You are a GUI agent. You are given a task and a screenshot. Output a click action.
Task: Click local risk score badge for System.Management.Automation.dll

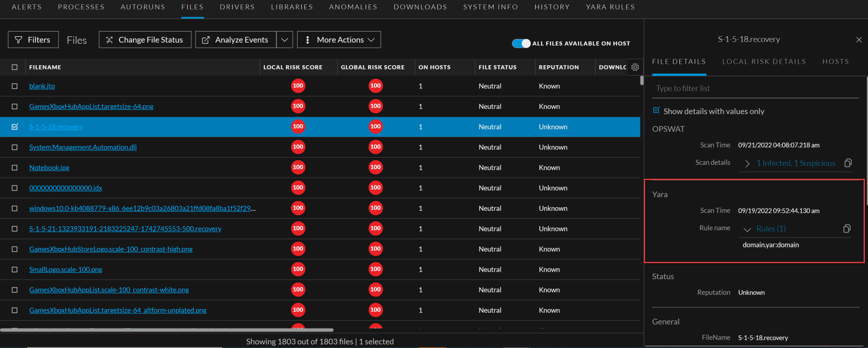[298, 147]
